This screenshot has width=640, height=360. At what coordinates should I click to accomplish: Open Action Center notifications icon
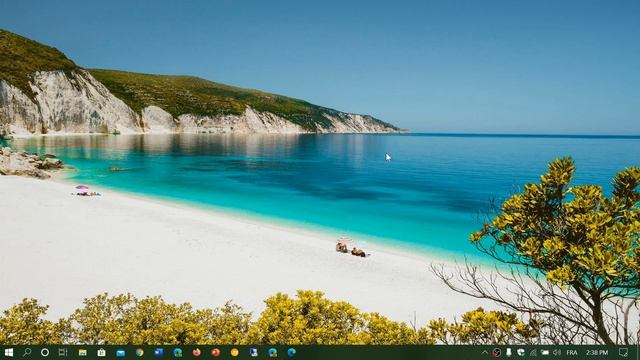(623, 352)
